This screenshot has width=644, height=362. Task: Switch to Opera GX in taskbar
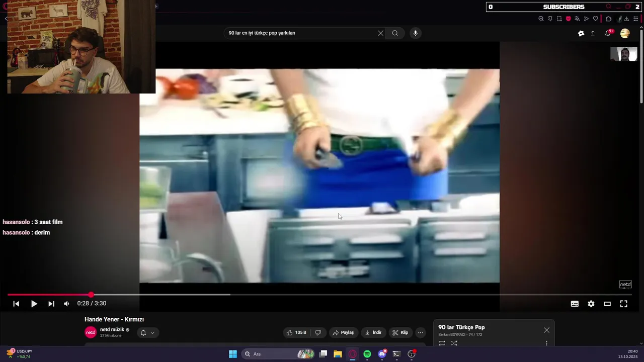click(353, 354)
